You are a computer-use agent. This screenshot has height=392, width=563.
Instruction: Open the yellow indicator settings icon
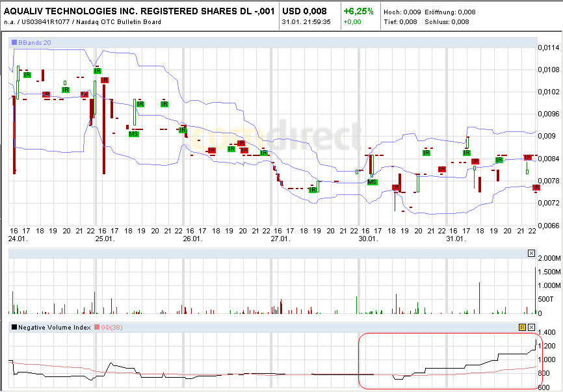pyautogui.click(x=522, y=327)
